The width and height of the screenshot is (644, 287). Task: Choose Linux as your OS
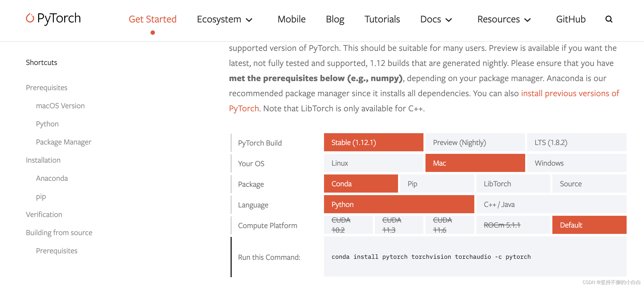coord(374,163)
